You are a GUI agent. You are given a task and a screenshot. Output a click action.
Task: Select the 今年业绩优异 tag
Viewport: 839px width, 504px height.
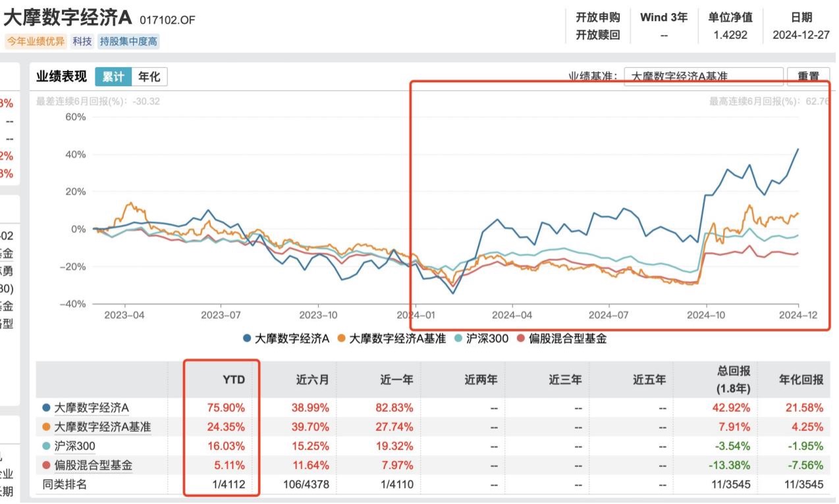[x=36, y=41]
